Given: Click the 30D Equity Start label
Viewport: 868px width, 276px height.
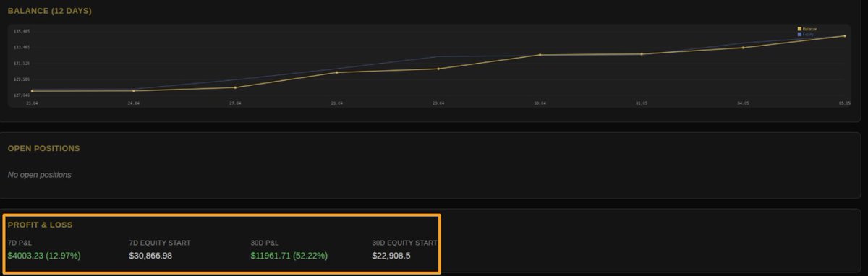Looking at the screenshot, I should (405, 243).
